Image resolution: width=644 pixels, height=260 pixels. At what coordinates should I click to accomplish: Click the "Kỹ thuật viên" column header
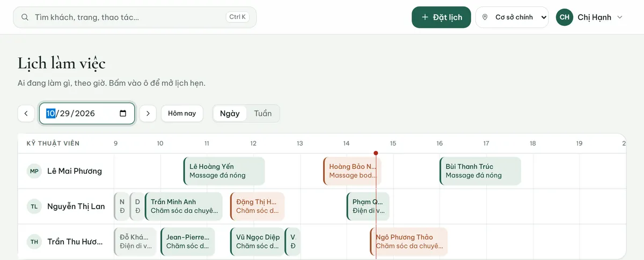coord(53,143)
